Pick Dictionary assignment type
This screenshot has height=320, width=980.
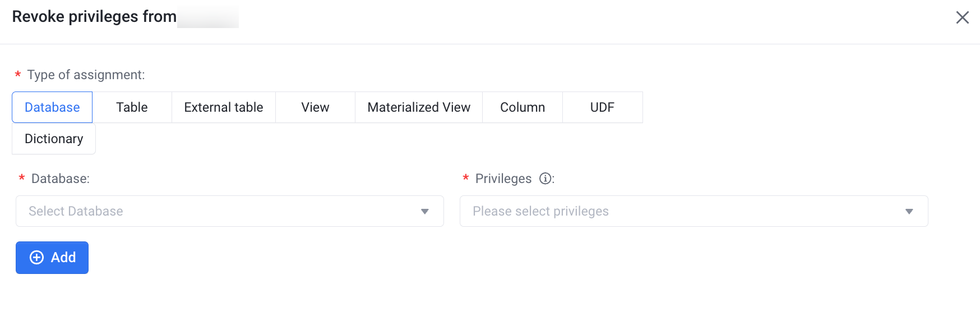[x=54, y=139]
